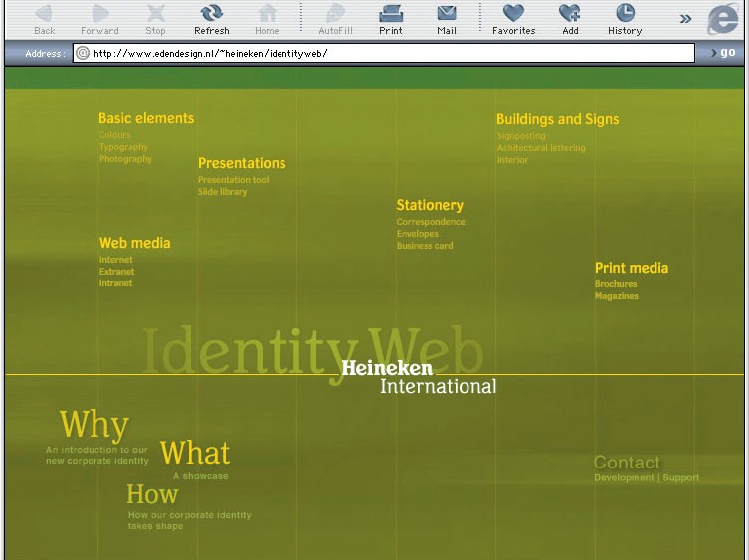The height and width of the screenshot is (560, 749).
Task: Open the Envelopes link
Action: 418,234
